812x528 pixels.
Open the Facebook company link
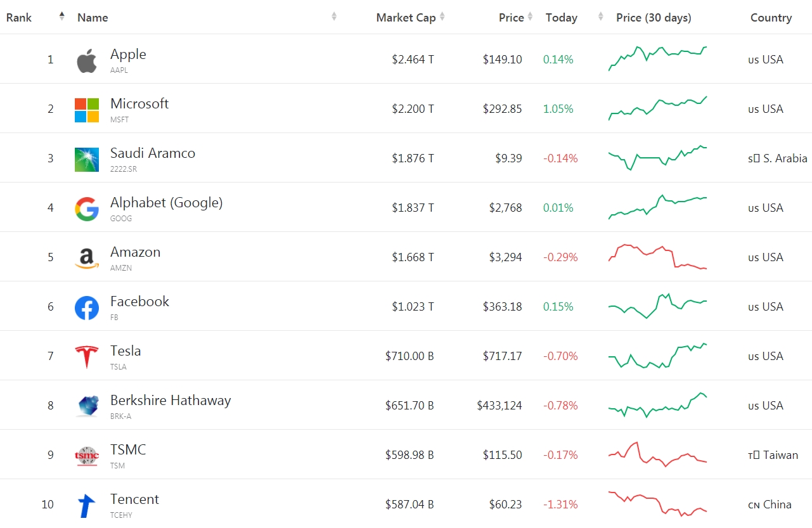point(140,302)
